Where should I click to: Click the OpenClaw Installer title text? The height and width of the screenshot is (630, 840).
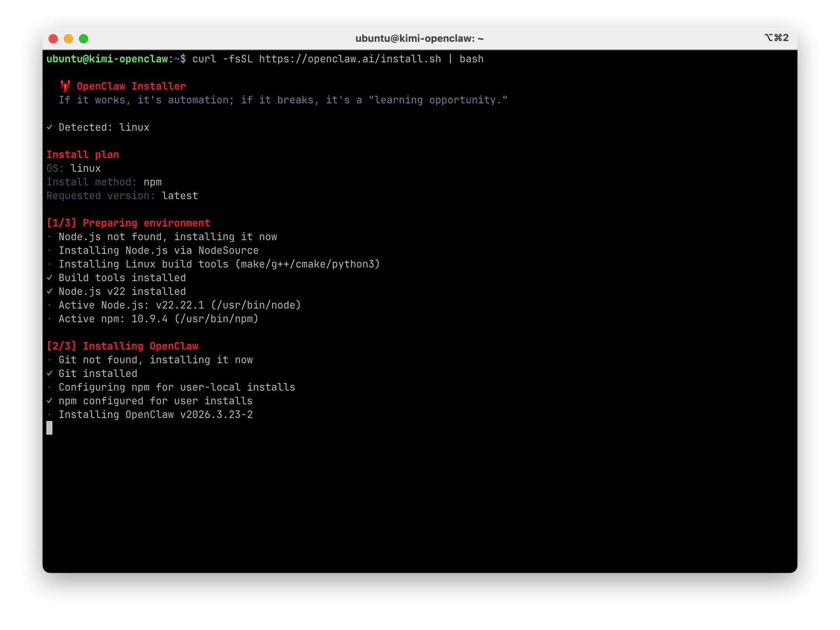[x=131, y=86]
